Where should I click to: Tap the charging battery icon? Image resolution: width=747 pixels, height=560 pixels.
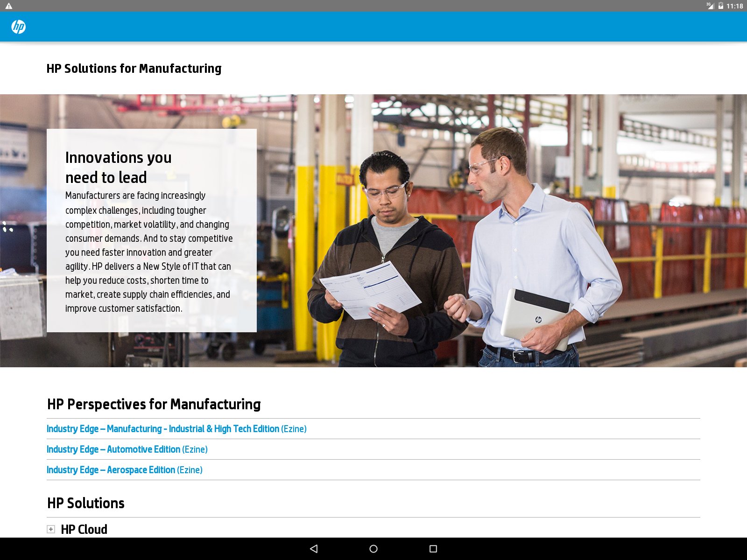pos(720,6)
